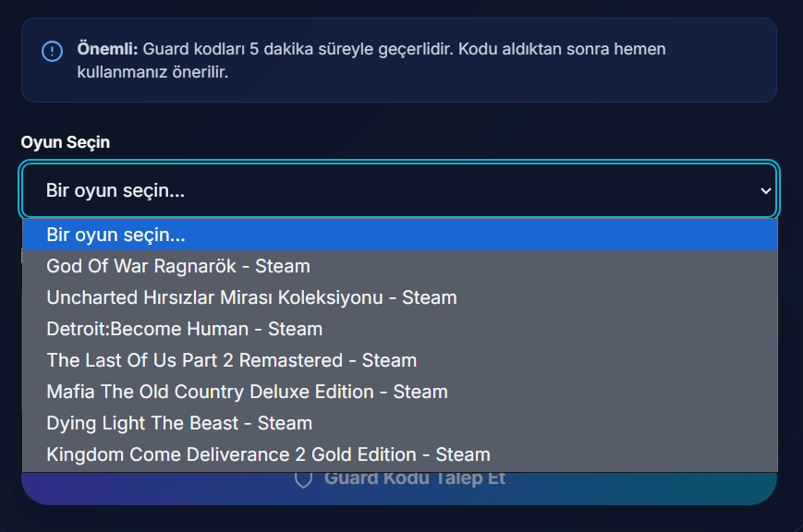Click the blue exclamation info icon

[53, 51]
